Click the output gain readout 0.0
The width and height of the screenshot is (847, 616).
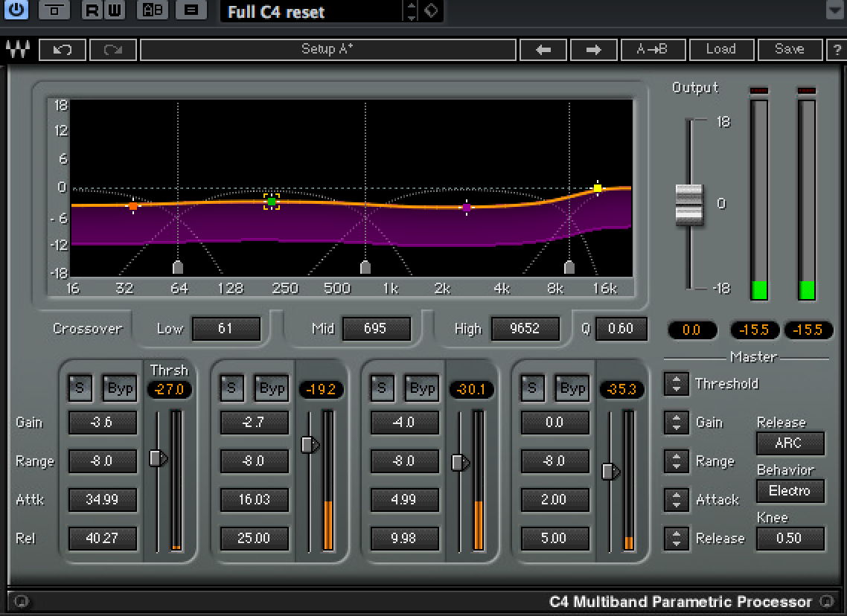coord(692,330)
